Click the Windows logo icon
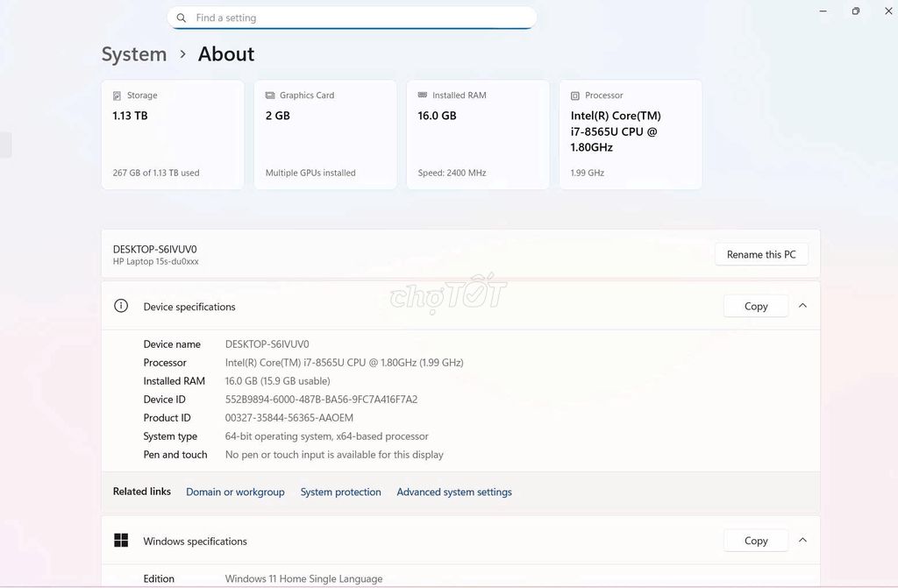Image resolution: width=898 pixels, height=588 pixels. [121, 540]
